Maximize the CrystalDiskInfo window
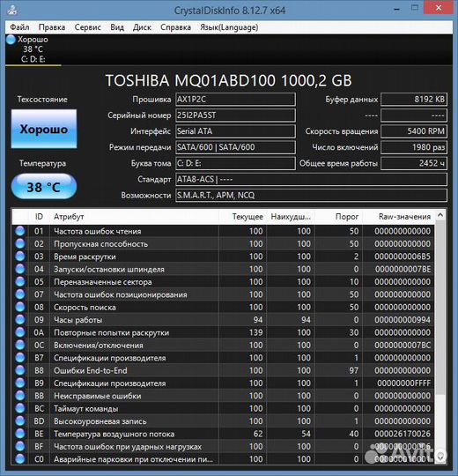This screenshot has width=458, height=476. [415, 8]
